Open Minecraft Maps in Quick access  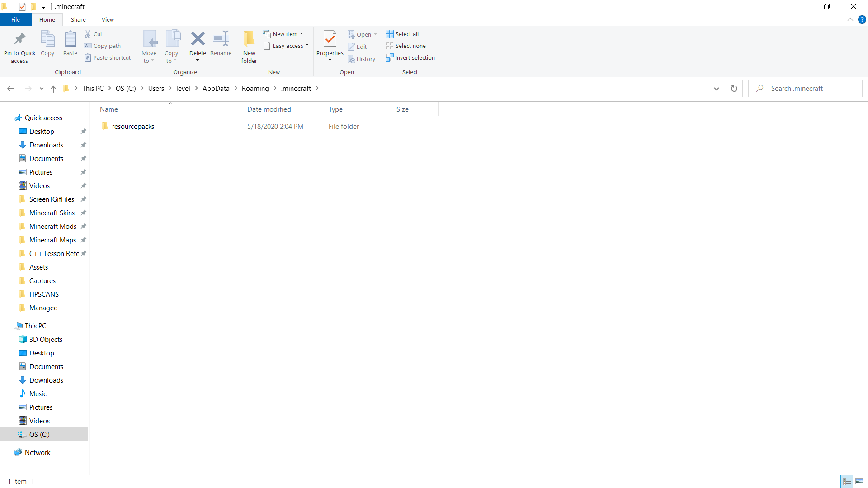(52, 240)
